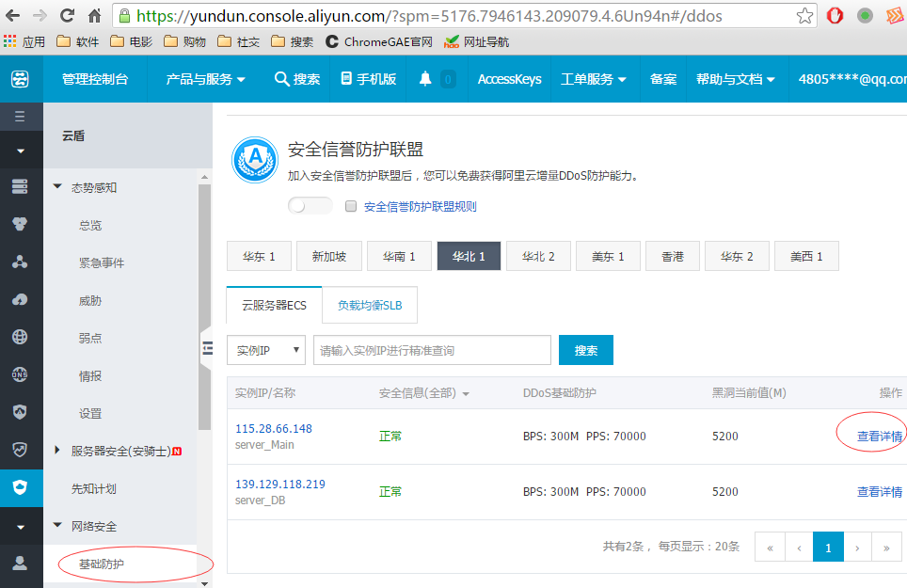This screenshot has width=907, height=588.
Task: Expand the 帮助与文档 dropdown menu
Action: [735, 79]
